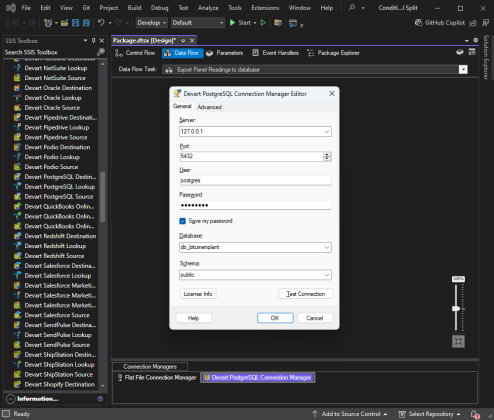The image size is (494, 420).
Task: Open the Extensions menu
Action: coord(265,8)
